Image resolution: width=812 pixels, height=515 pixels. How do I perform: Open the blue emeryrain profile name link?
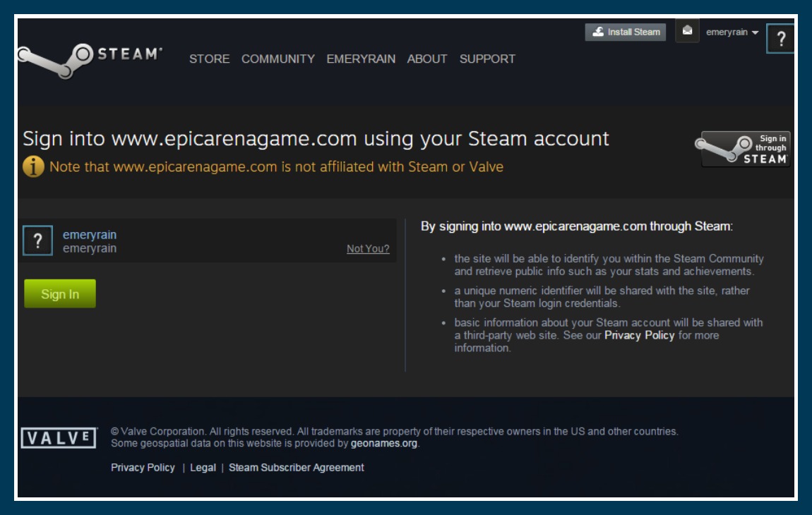(x=90, y=234)
